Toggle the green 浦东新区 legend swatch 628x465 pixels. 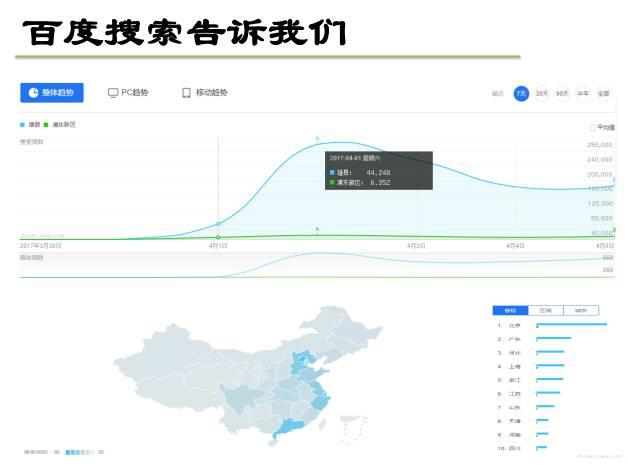tap(46, 125)
